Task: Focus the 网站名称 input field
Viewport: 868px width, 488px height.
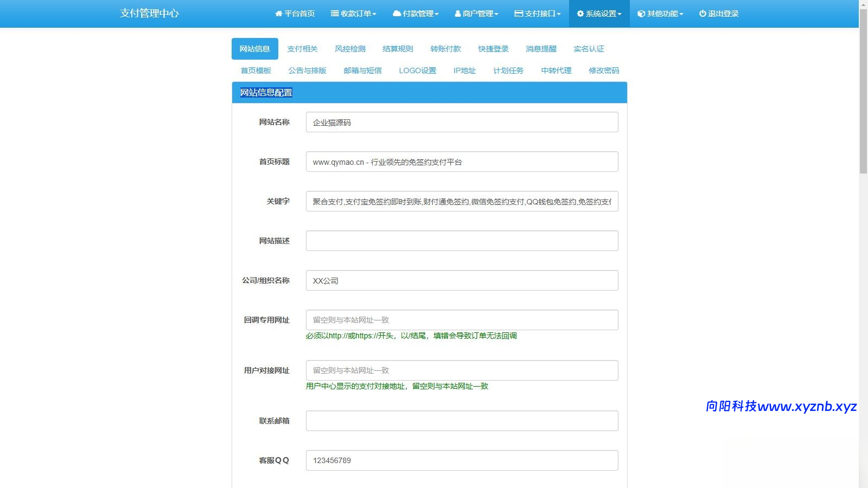Action: coord(462,122)
